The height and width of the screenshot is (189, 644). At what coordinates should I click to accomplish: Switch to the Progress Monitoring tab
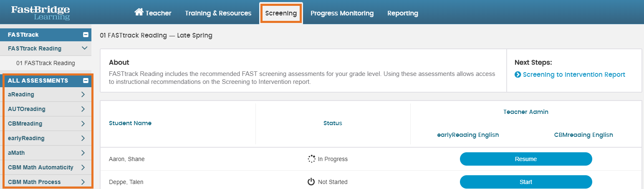(342, 13)
